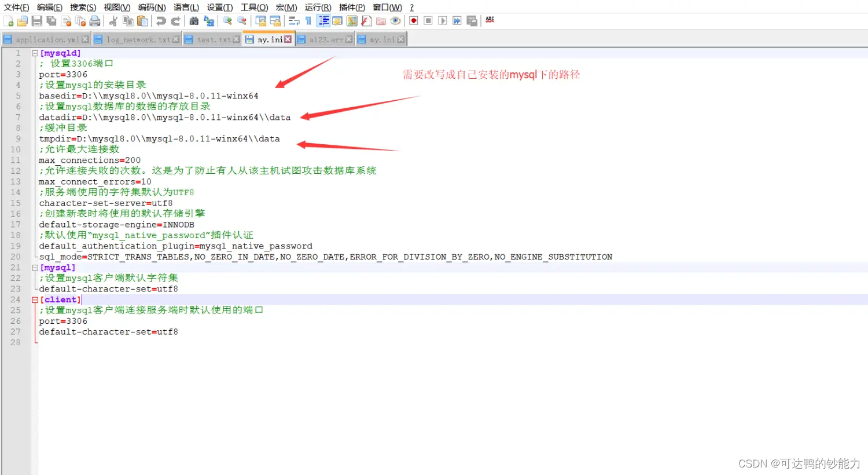
Task: Click the max_connections=200 line
Action: [90, 160]
